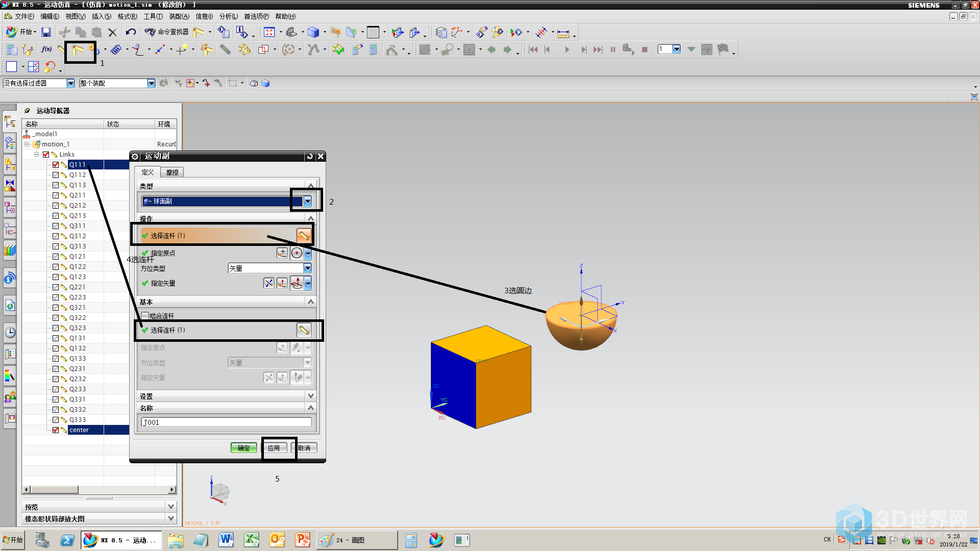Click the Fit view icon
This screenshot has width=980, height=551.
tap(269, 33)
